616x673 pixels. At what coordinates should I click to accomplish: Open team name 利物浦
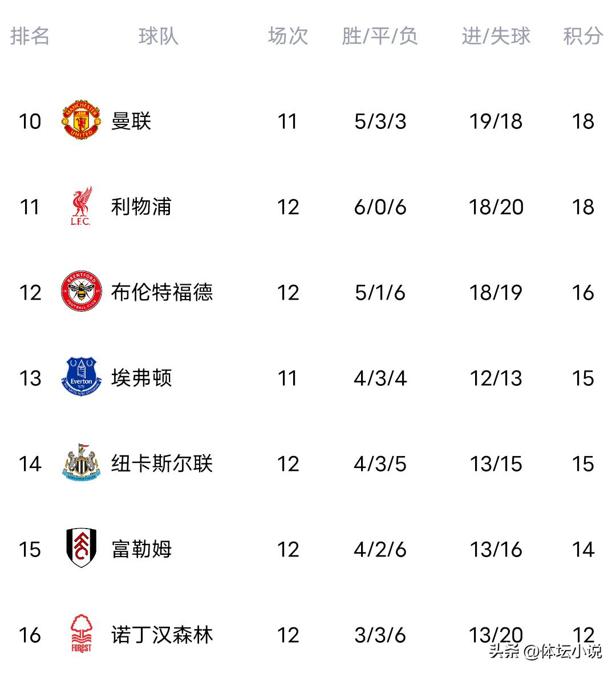pyautogui.click(x=141, y=207)
